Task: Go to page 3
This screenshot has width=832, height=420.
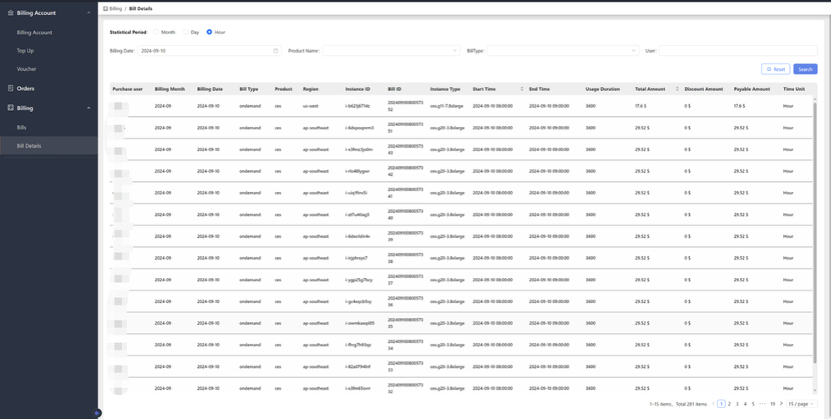Action: [x=737, y=404]
